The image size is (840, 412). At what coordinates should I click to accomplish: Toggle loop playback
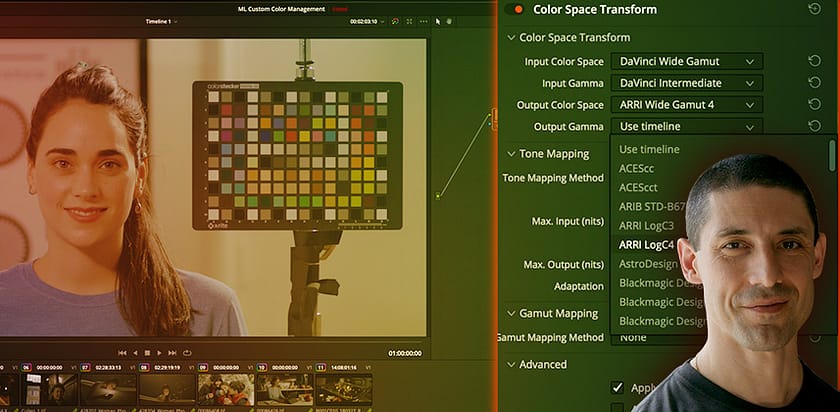click(187, 353)
